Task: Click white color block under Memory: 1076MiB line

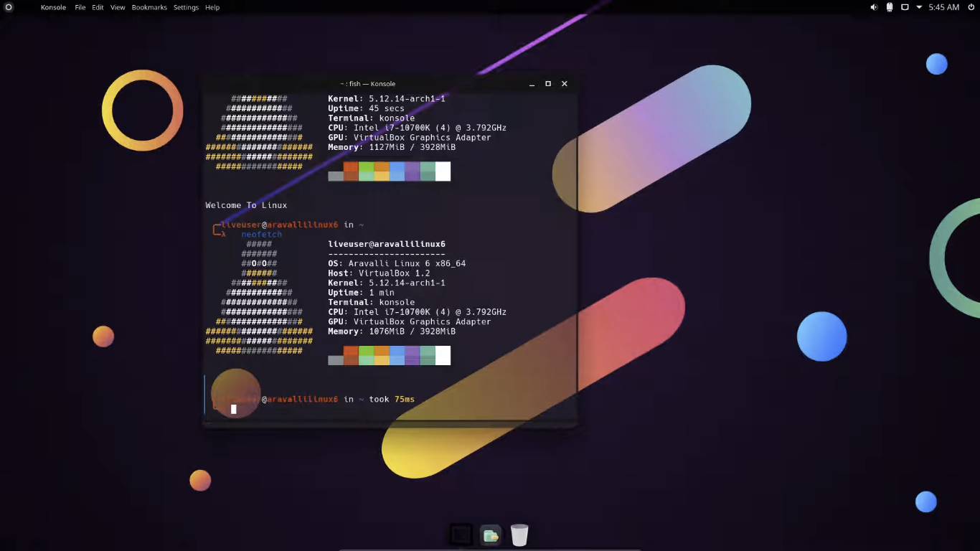Action: tap(443, 355)
